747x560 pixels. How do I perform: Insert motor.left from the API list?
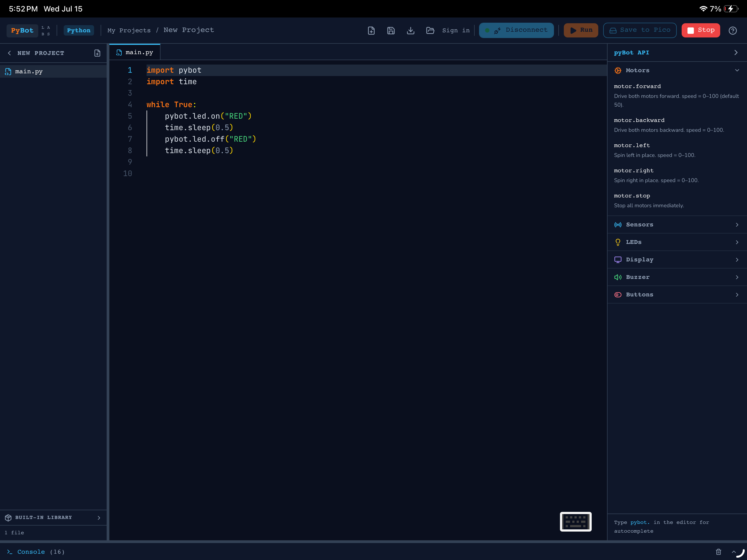632,145
